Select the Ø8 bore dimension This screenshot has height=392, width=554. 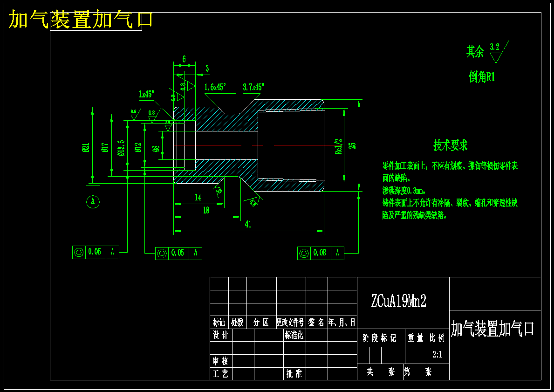(156, 149)
